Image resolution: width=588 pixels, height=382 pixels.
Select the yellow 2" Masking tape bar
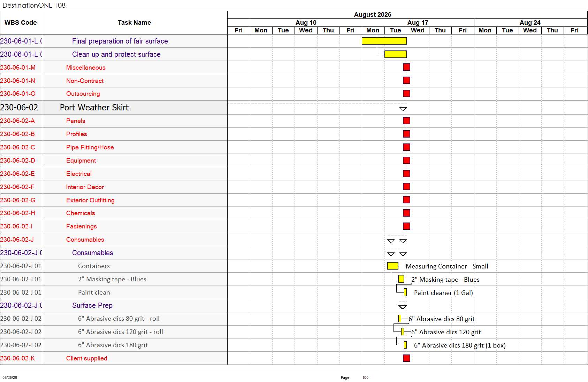pos(401,279)
